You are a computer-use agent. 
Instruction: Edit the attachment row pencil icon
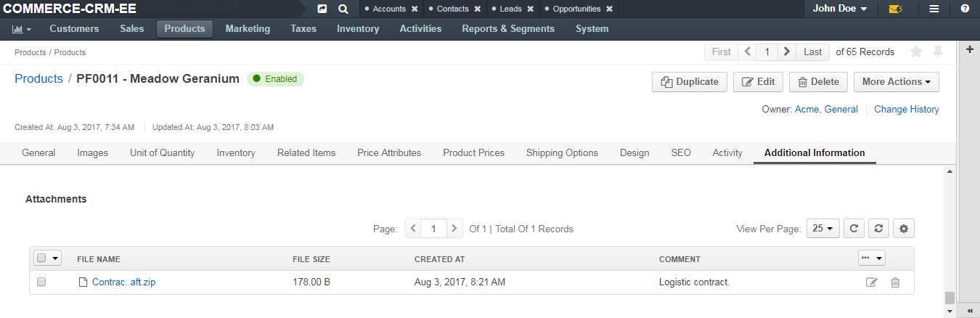[872, 282]
